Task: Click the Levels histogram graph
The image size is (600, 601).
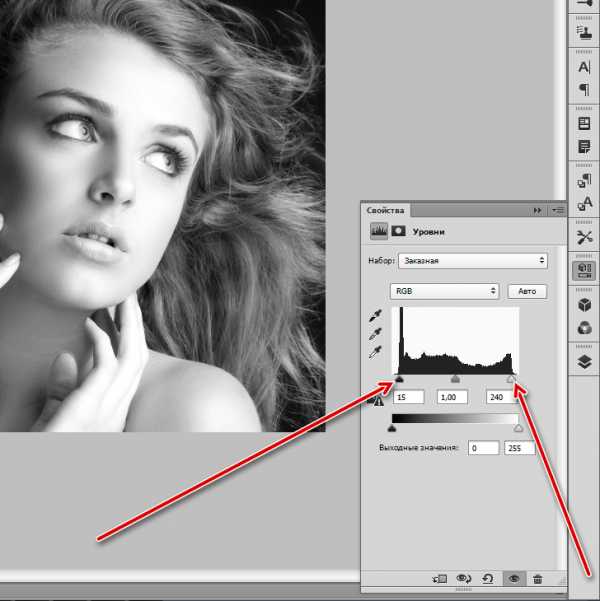Action: click(455, 341)
